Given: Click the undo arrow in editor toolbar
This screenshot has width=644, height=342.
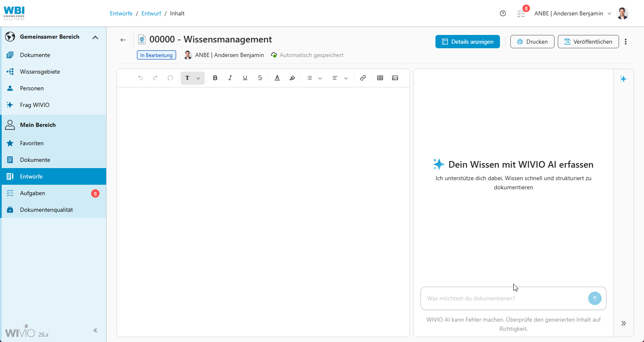Looking at the screenshot, I should point(140,78).
